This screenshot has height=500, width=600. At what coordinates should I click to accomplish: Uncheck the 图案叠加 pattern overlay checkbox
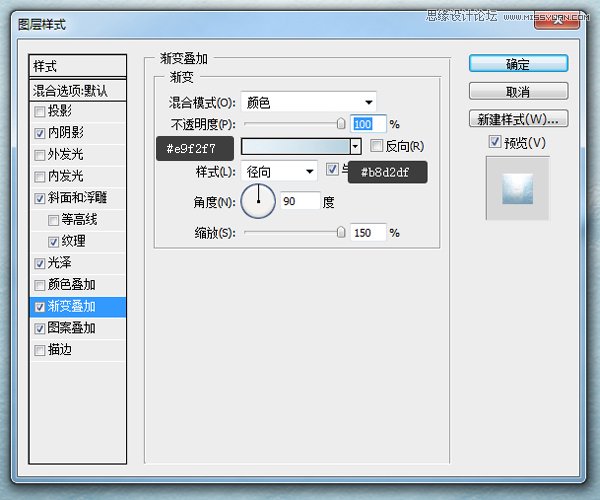[39, 328]
